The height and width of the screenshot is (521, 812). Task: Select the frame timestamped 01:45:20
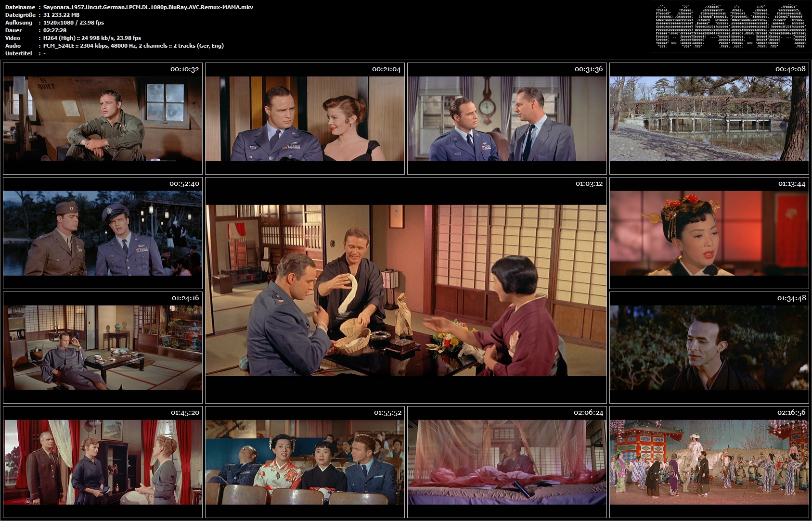[x=103, y=462]
